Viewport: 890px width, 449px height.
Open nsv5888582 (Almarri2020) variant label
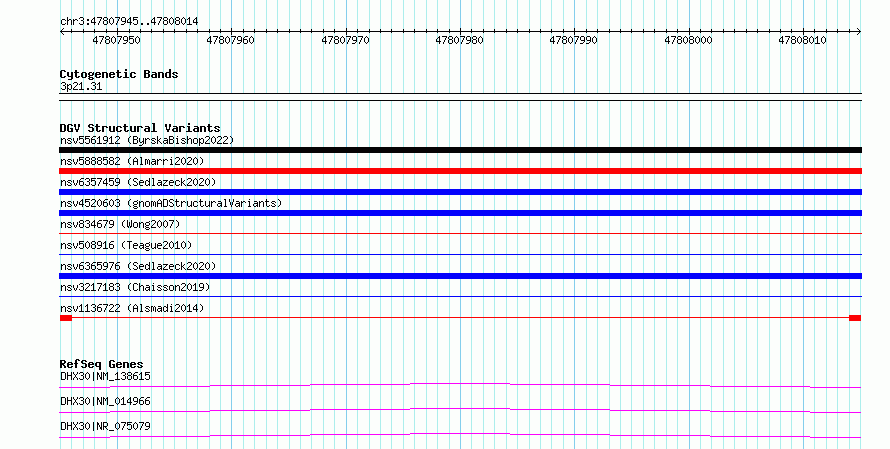132,161
